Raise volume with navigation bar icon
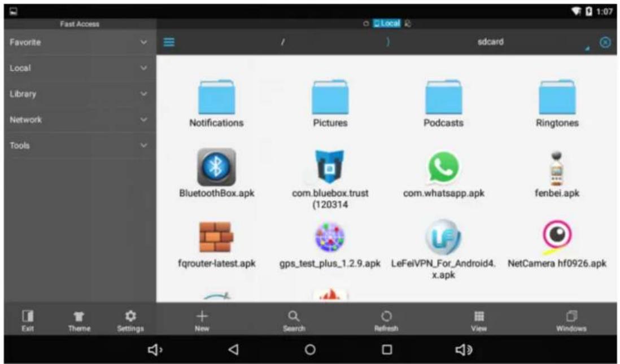This screenshot has width=620, height=364. point(464,349)
